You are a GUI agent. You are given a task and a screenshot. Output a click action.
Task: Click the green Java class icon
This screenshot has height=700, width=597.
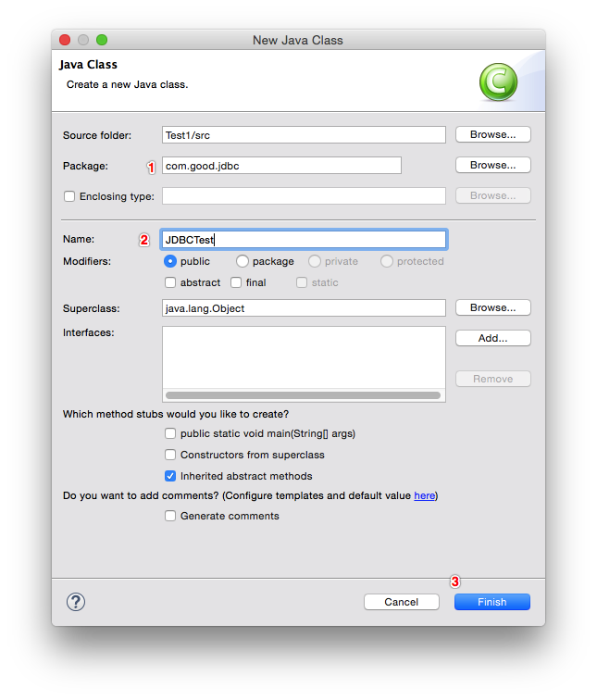(x=498, y=82)
